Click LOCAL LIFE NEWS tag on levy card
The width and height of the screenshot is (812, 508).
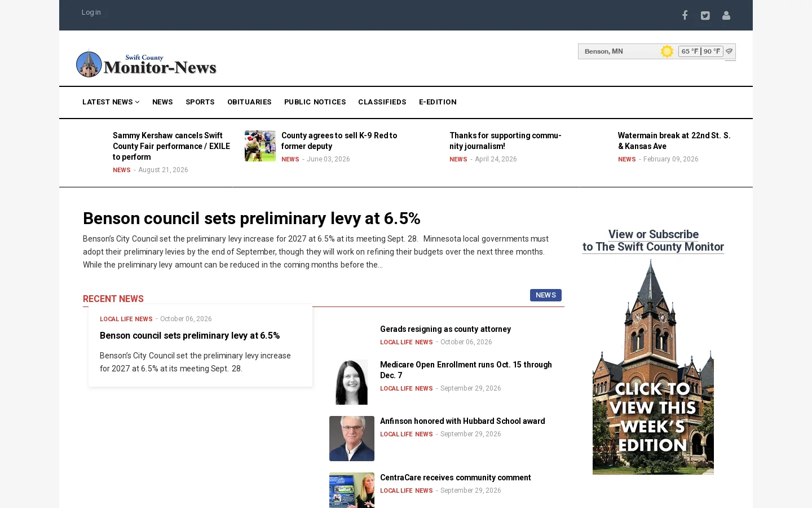(x=126, y=319)
